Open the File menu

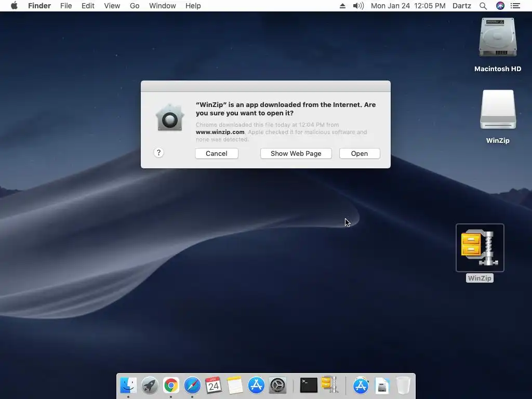(x=66, y=6)
